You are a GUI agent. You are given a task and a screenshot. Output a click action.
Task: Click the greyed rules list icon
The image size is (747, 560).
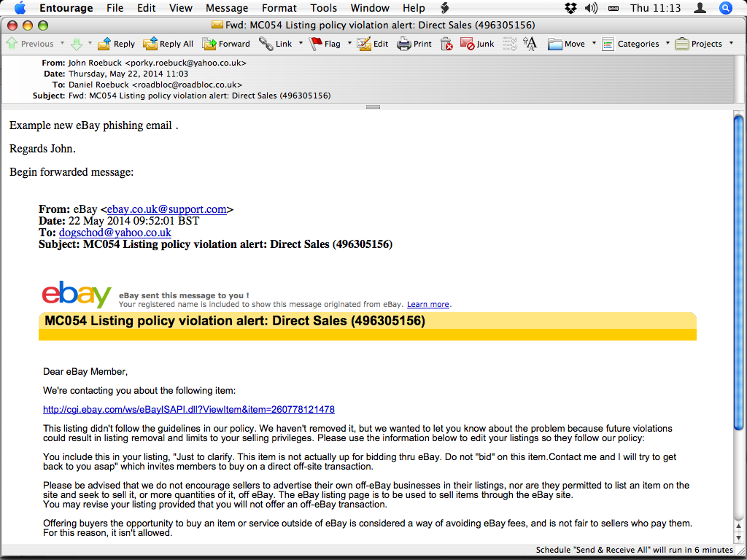510,44
